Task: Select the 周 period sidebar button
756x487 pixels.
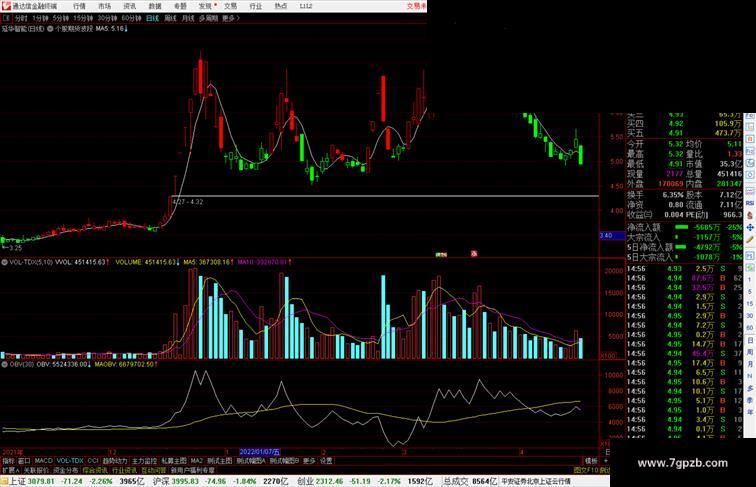Action: [750, 352]
